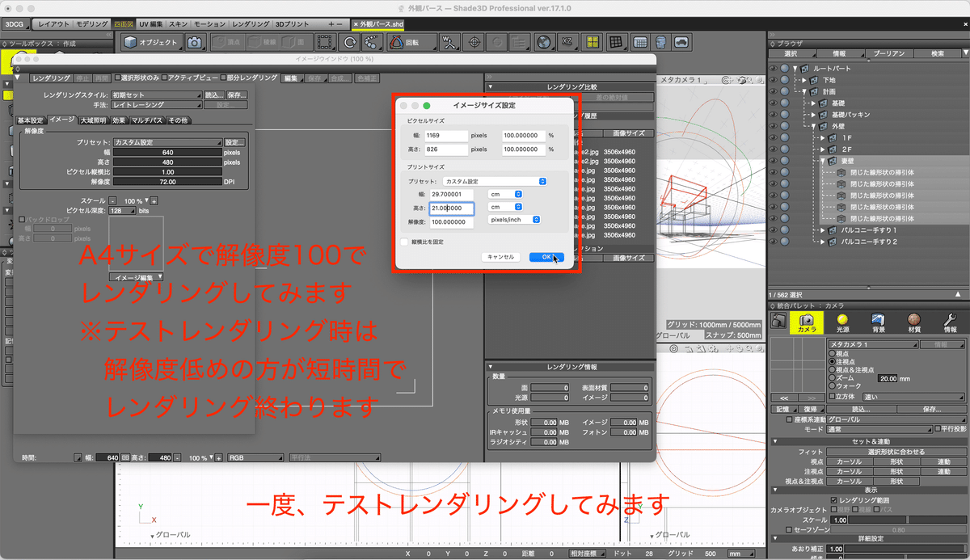The width and height of the screenshot is (970, 560).
Task: Click the target crosshair icon in toolbar
Action: point(474,42)
